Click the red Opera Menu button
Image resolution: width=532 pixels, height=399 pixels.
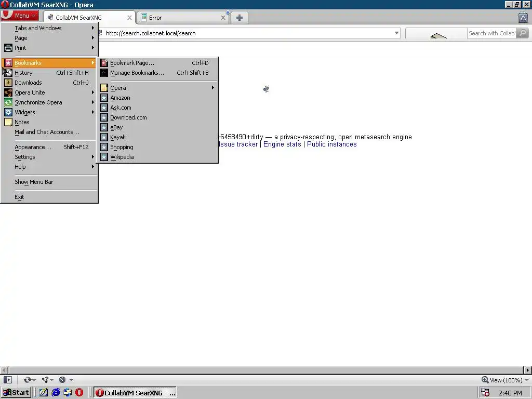pyautogui.click(x=20, y=16)
